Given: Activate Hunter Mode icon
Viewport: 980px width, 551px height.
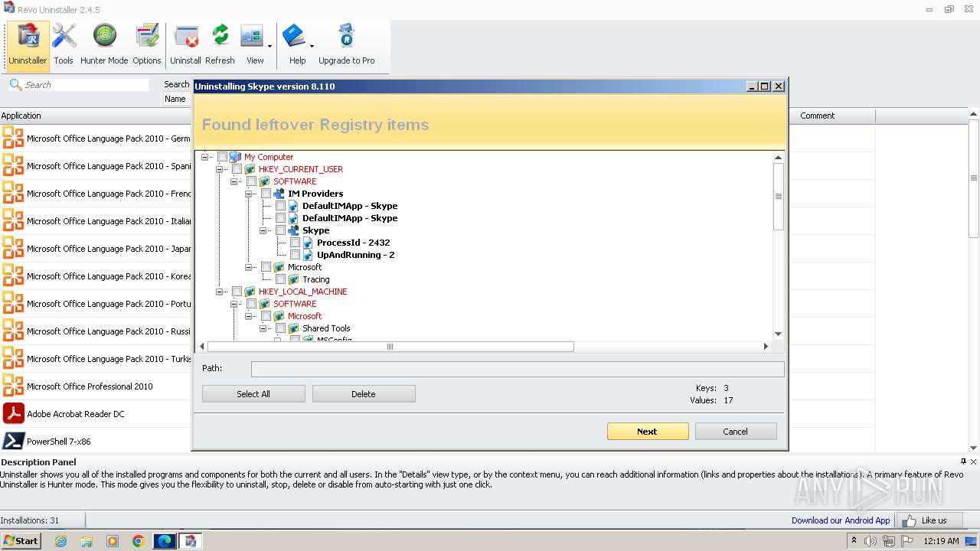Looking at the screenshot, I should tap(104, 36).
